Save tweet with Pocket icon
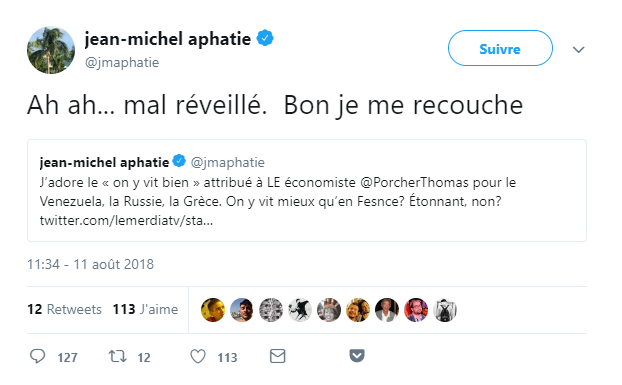The width and height of the screenshot is (622, 385). 357,355
